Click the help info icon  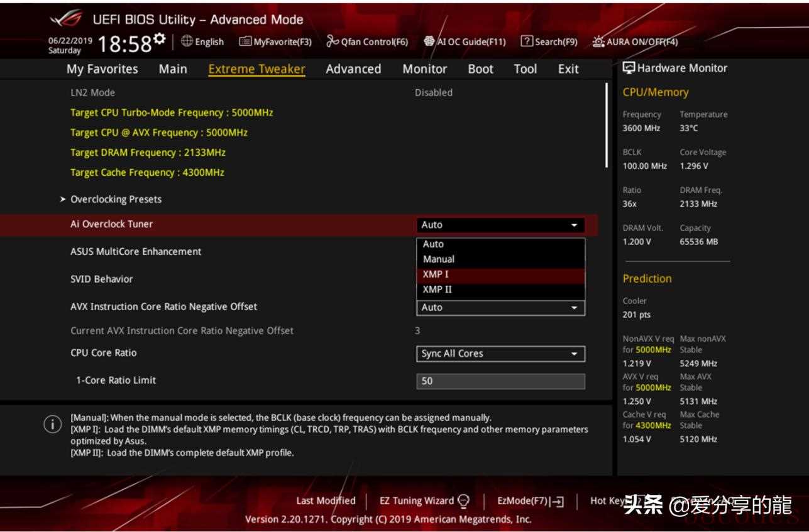pos(52,424)
